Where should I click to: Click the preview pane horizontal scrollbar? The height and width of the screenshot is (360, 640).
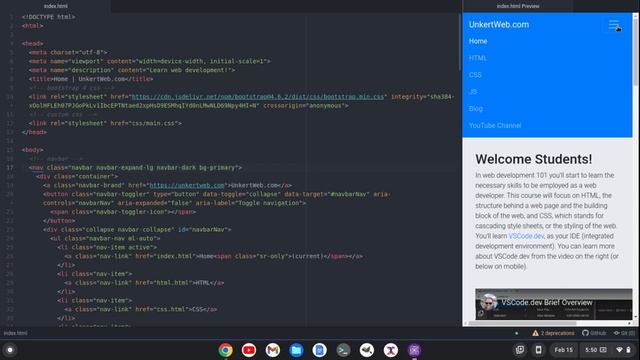point(522,323)
